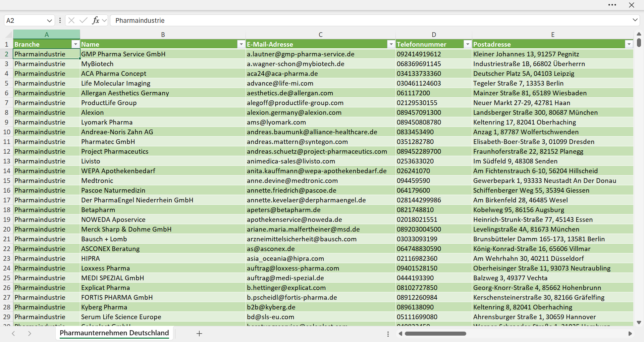Open the Name column filter dropdown
Viewport: 644px width, 342px height.
[241, 44]
